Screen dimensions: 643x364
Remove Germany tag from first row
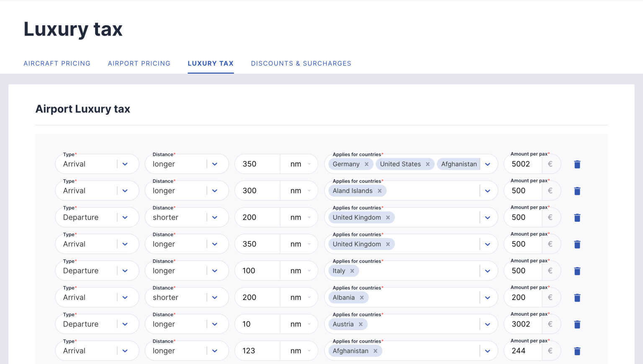click(x=366, y=164)
